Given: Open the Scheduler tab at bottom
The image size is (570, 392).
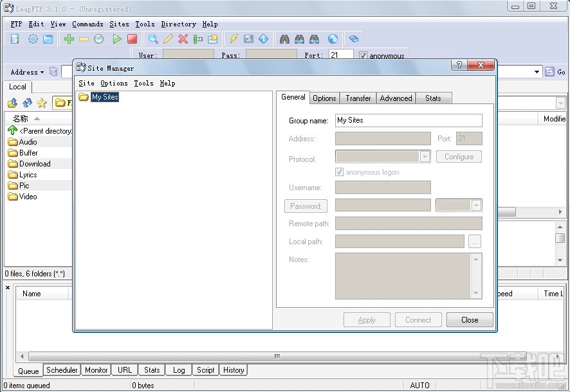Looking at the screenshot, I should [62, 370].
